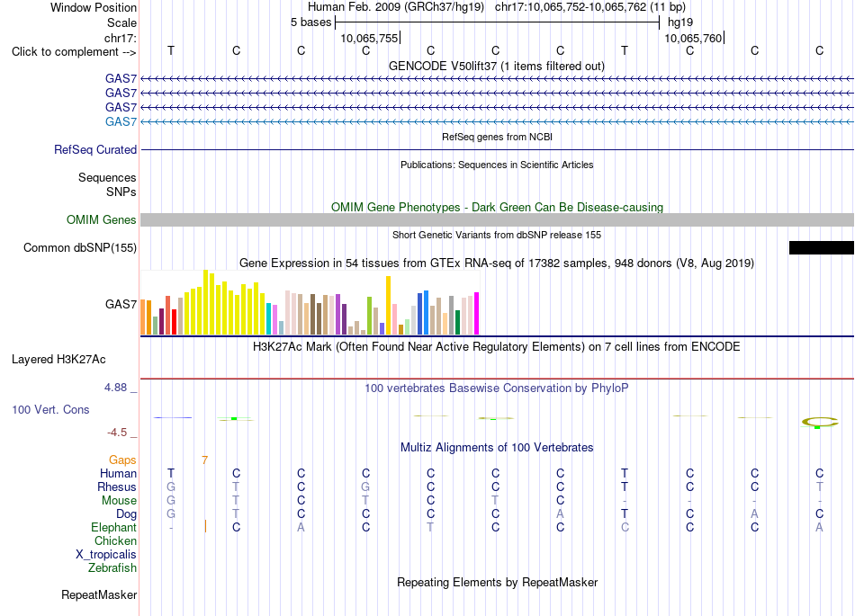
Task: Click 'Publications: Sequences in Scientific Articles' title
Action: (x=497, y=165)
